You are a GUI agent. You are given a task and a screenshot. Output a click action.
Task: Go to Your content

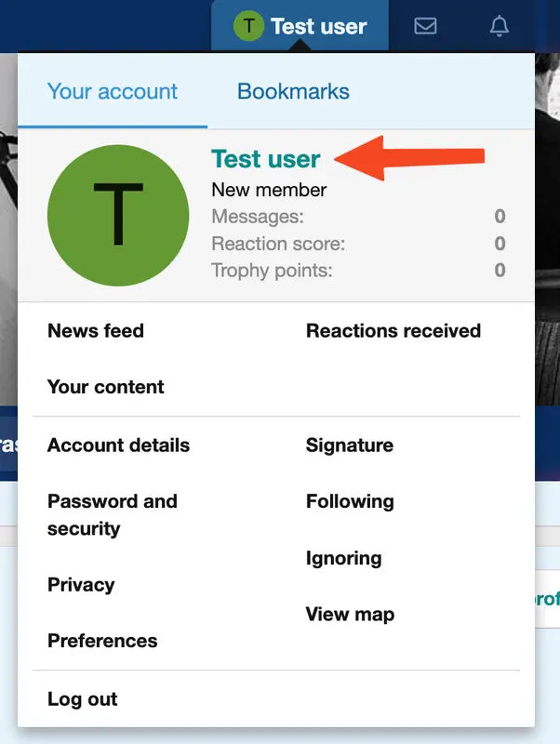tap(106, 387)
